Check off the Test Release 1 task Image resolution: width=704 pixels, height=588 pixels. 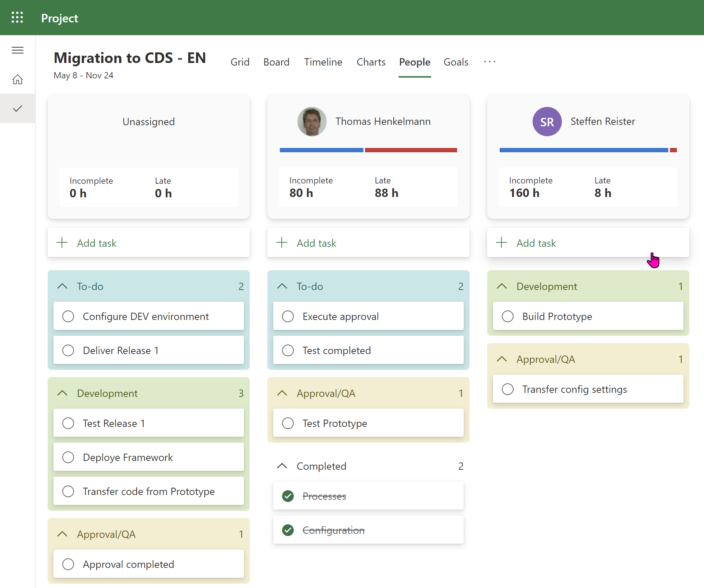click(68, 423)
